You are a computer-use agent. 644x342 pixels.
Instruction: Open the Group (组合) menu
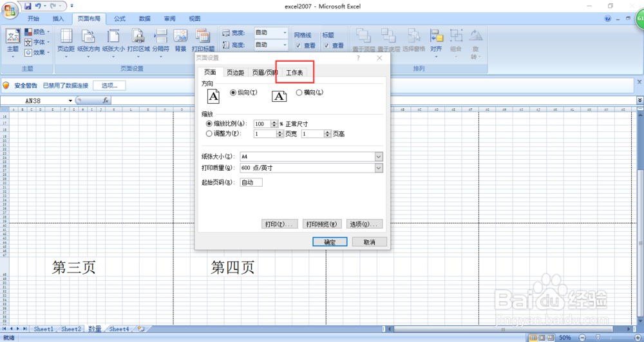(456, 43)
